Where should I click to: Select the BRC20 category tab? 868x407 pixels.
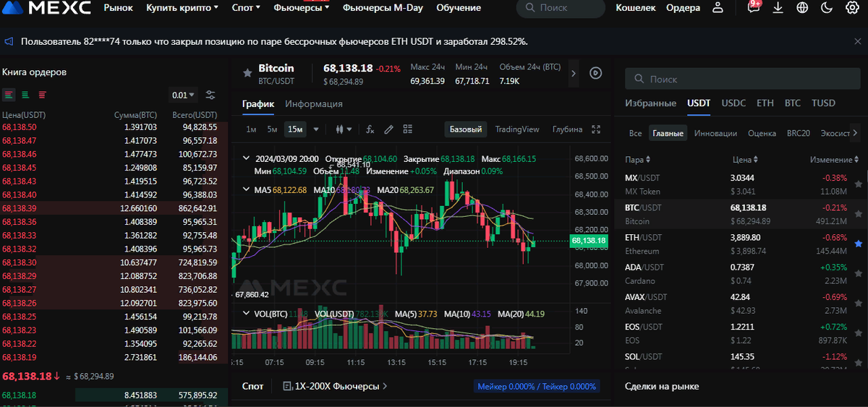(x=798, y=133)
